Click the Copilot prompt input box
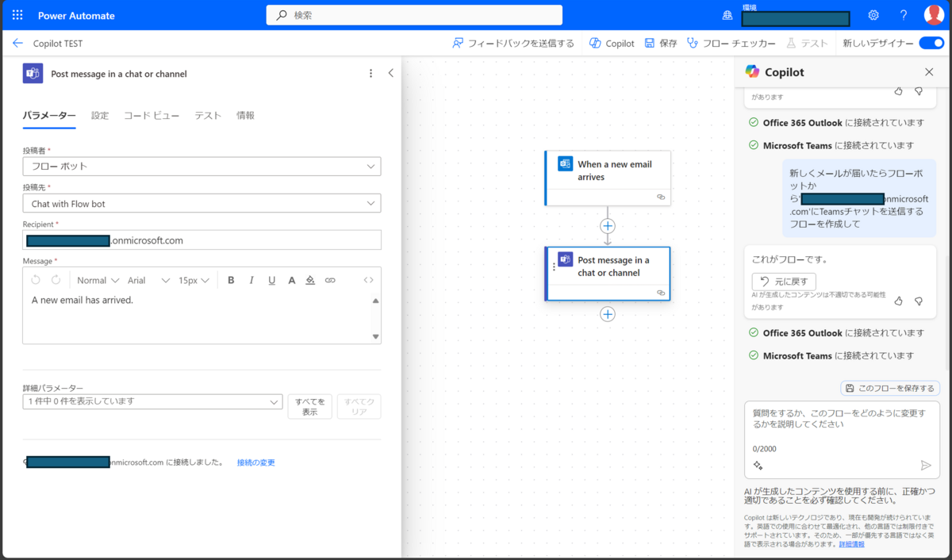The height and width of the screenshot is (560, 952). click(x=842, y=439)
